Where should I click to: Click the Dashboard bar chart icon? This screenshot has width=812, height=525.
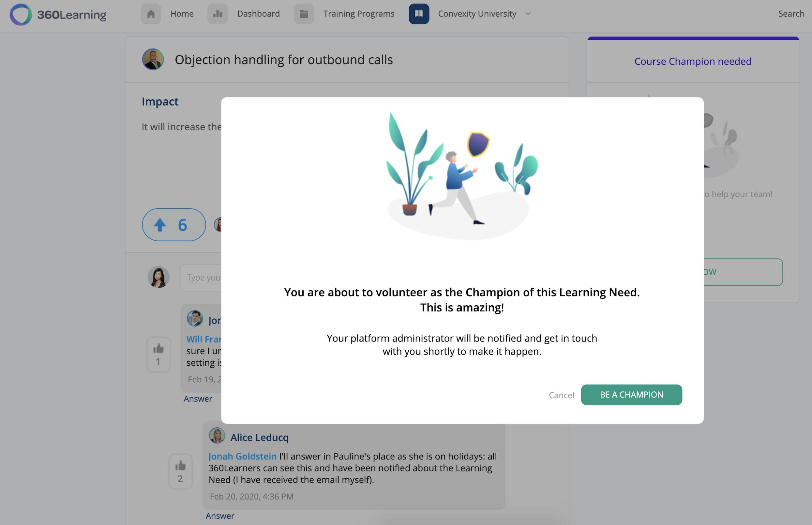218,14
